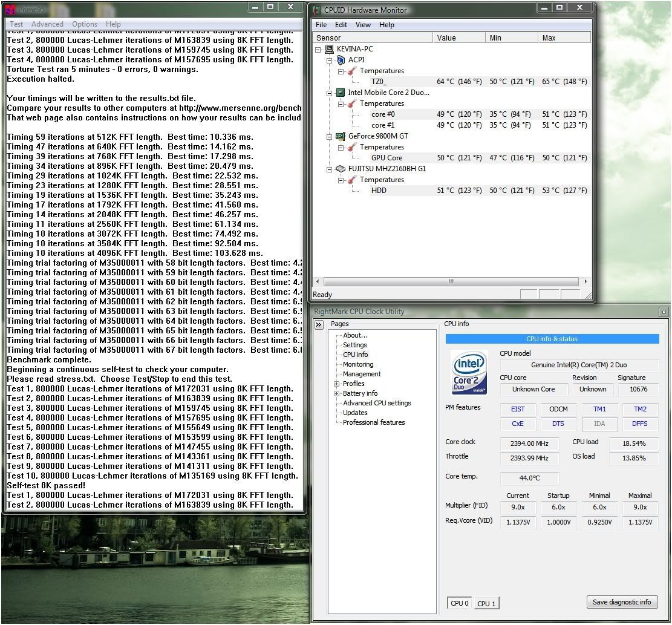Open the Monitoring page

(358, 364)
